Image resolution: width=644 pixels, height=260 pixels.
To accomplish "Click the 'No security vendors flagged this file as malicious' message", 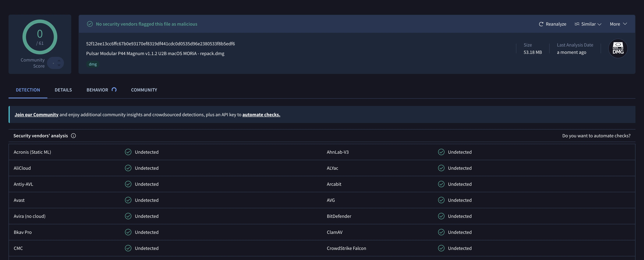I will 146,24.
